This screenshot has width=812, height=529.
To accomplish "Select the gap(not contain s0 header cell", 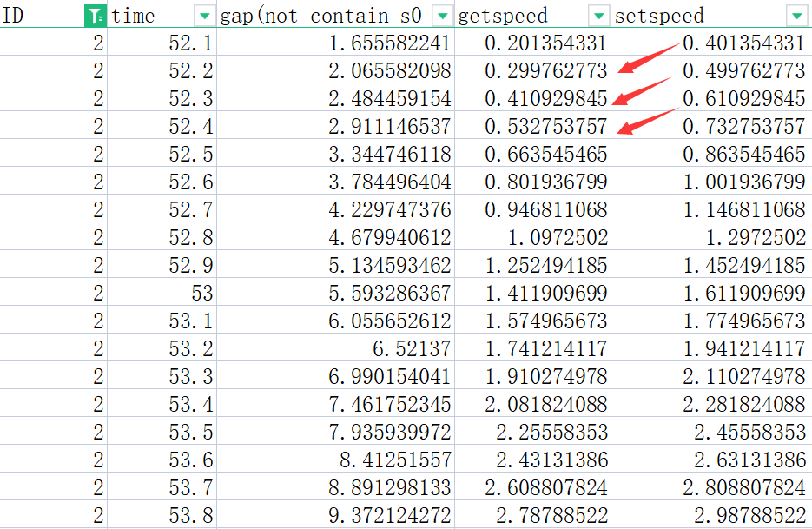I will (x=335, y=16).
